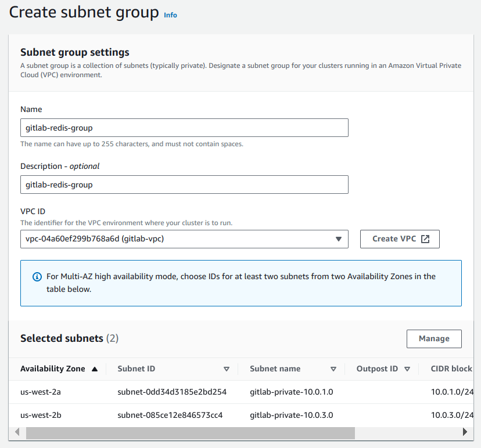Click the right scroll arrow under the table
Viewport: 481px width, 448px height.
[465, 432]
